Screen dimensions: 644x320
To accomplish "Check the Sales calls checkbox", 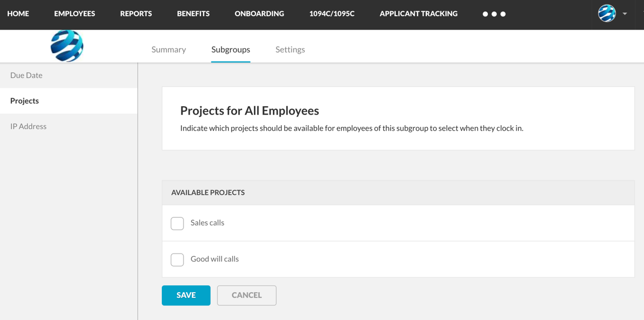I will (177, 223).
